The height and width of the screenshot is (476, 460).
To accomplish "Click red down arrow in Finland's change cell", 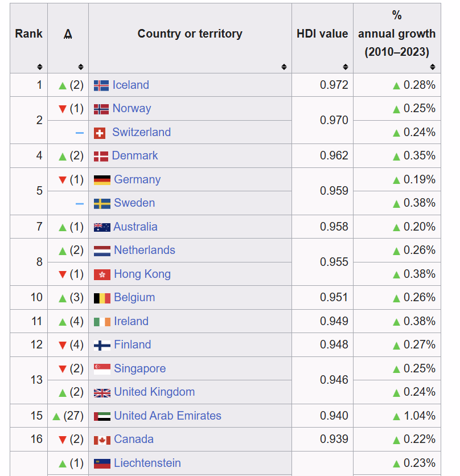I will 63,346.
